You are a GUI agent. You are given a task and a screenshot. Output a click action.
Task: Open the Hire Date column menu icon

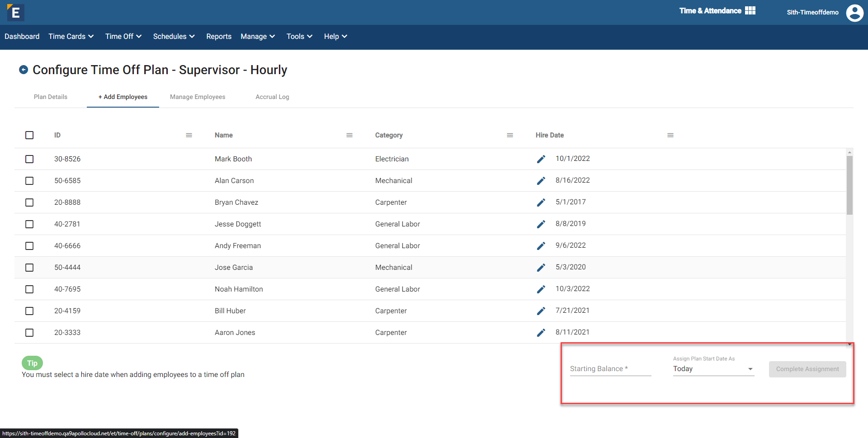click(670, 135)
